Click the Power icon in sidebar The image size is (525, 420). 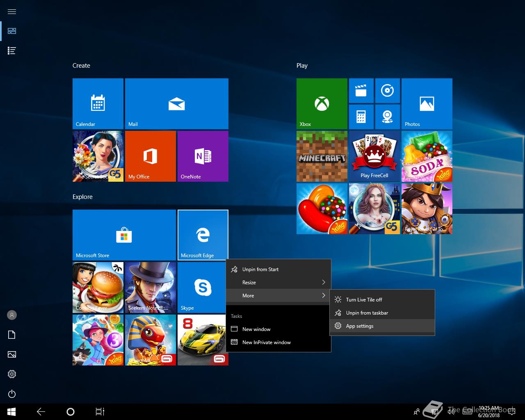[x=12, y=394]
